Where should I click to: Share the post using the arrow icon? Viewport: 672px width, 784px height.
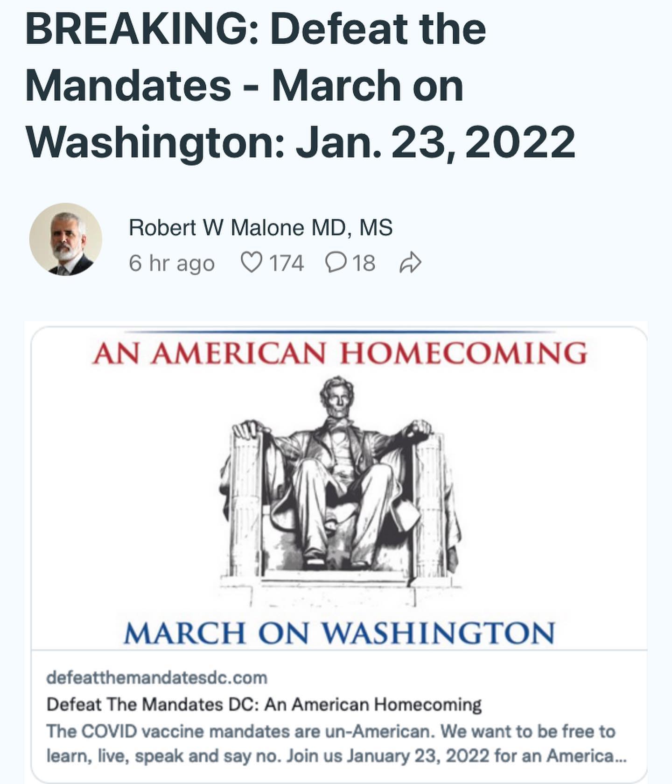coord(411,263)
